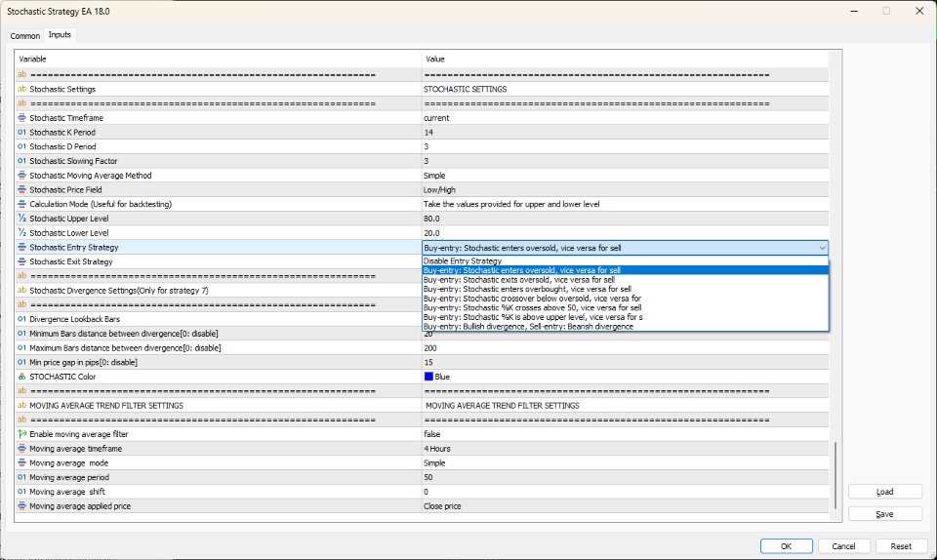Click the enum icon beside Moving average timeframe
The image size is (937, 560).
[22, 449]
